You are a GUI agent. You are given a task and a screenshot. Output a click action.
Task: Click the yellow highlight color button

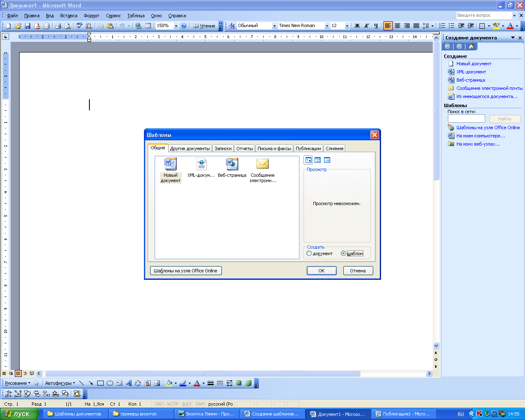coord(496,26)
